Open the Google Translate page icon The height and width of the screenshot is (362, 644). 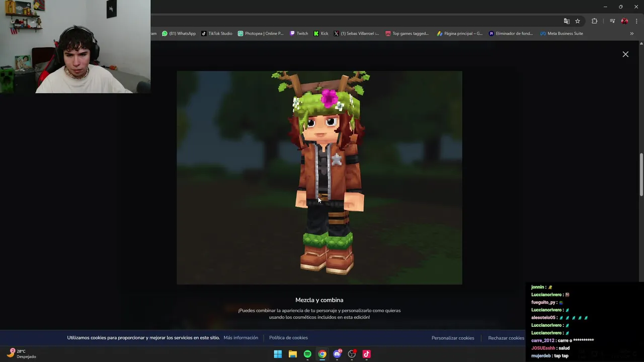tap(567, 21)
